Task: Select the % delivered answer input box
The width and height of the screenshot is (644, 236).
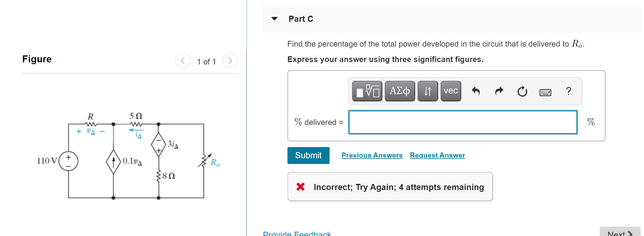Action: point(463,122)
